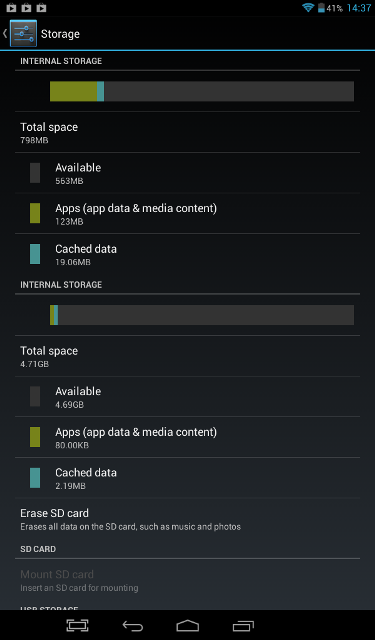
Task: Tap the Back arrow in navigation bar
Action: tap(133, 625)
